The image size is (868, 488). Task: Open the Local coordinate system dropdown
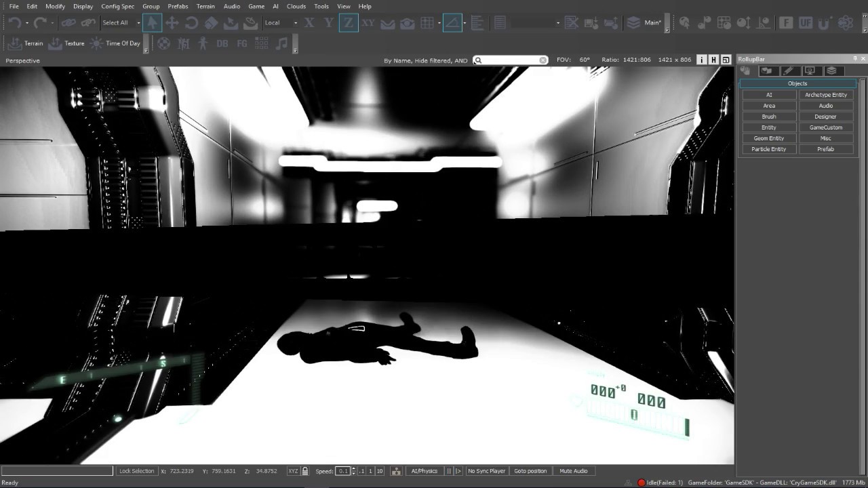(281, 22)
